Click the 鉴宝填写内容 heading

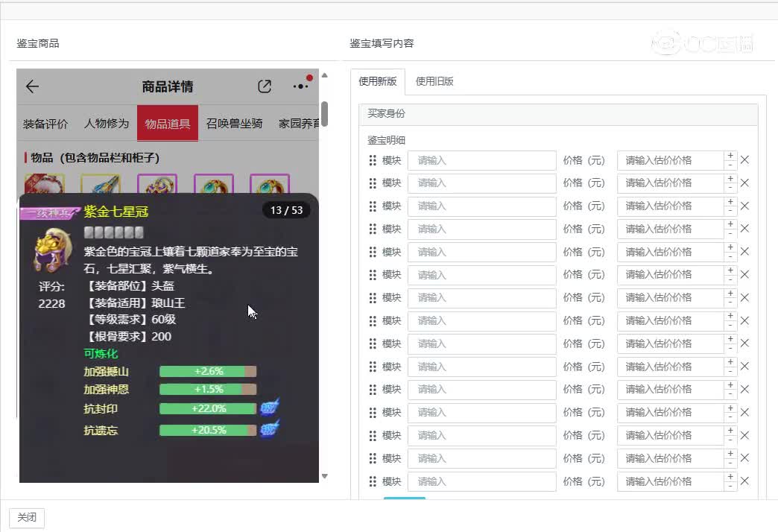point(382,44)
